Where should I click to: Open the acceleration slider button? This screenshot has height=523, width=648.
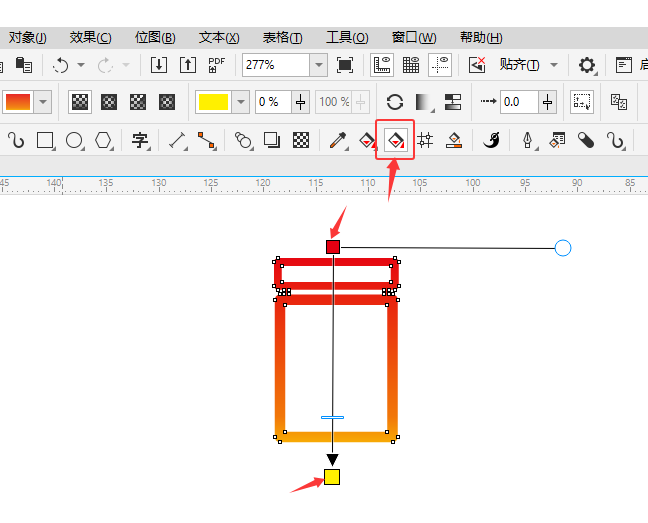point(548,102)
